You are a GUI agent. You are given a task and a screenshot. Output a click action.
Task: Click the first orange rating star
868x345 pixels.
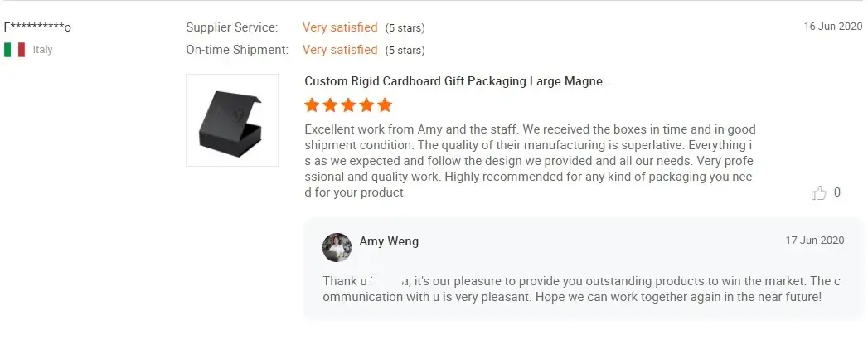point(312,104)
